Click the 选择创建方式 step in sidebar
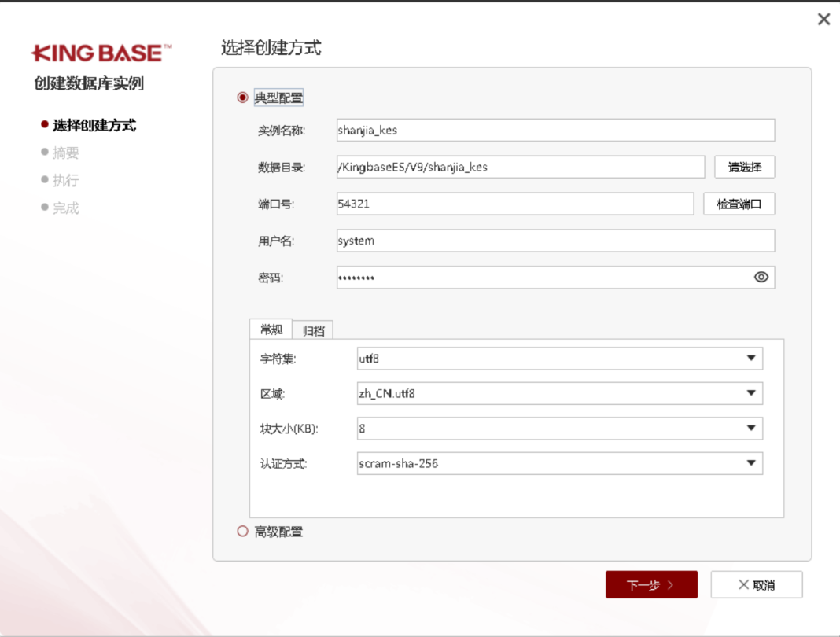 click(x=94, y=125)
